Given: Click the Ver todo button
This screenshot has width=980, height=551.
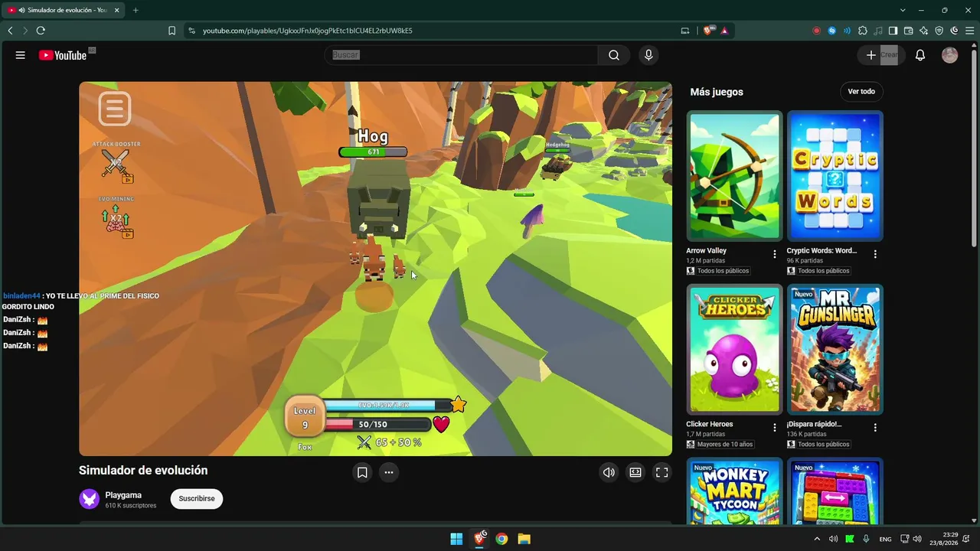Looking at the screenshot, I should coord(861,92).
